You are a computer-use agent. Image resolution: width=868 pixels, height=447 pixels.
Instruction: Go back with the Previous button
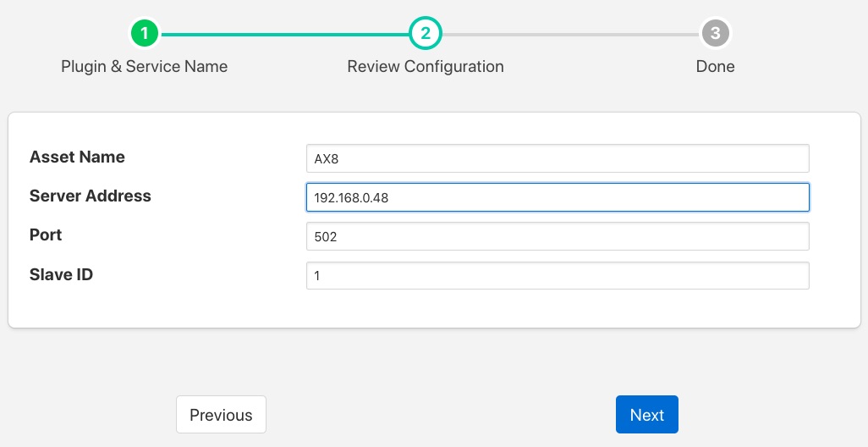click(x=221, y=415)
